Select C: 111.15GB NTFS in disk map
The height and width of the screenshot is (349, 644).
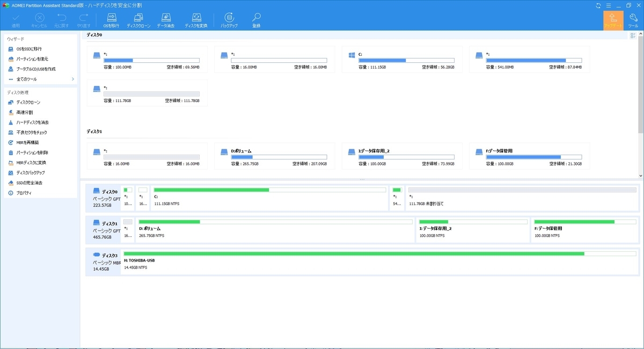[x=270, y=198]
